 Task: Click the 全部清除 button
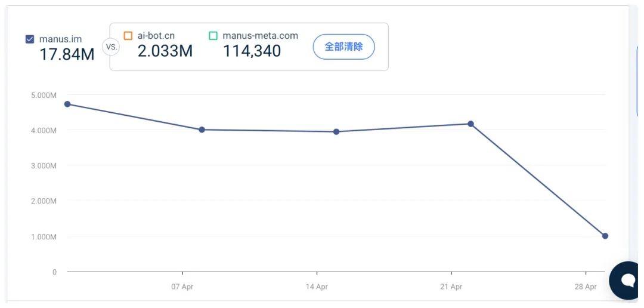click(343, 47)
